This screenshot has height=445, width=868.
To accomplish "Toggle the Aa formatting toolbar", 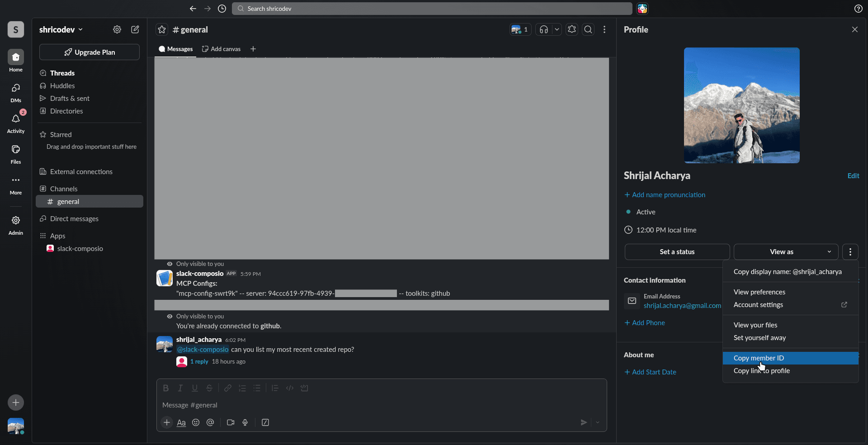I will 181,422.
